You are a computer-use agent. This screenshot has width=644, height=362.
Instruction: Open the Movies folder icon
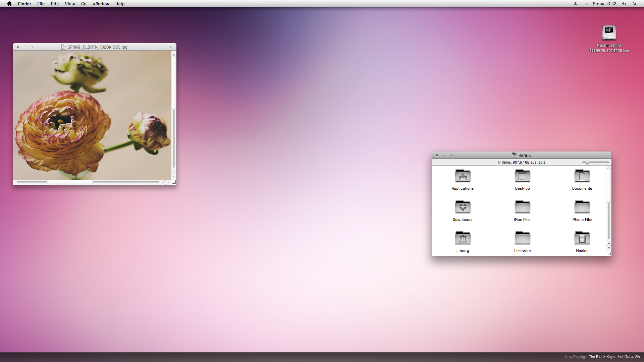click(582, 238)
